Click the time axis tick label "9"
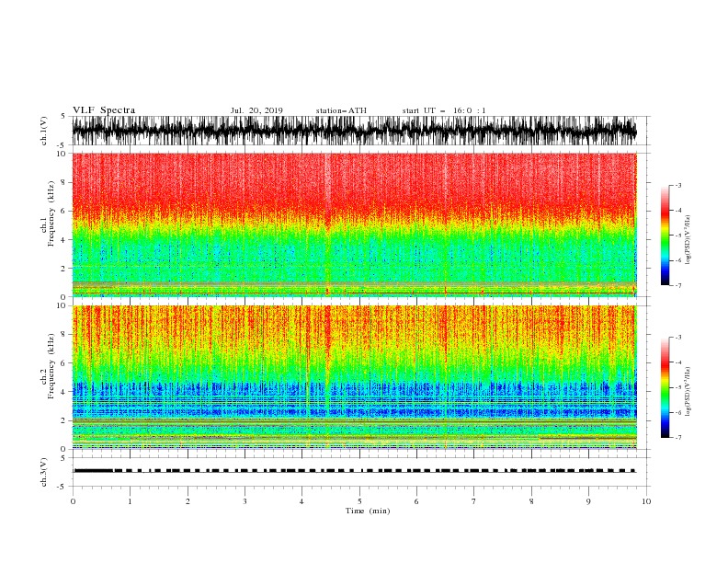The image size is (728, 563). 588,501
